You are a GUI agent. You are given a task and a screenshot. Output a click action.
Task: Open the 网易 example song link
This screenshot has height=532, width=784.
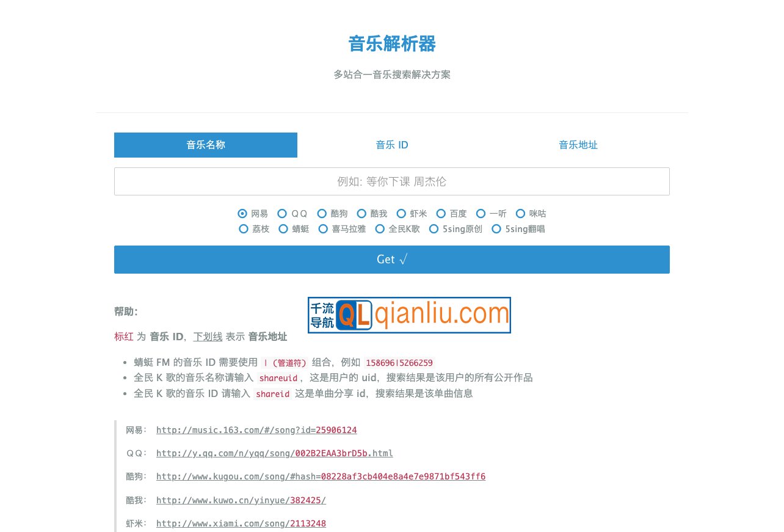pyautogui.click(x=256, y=430)
